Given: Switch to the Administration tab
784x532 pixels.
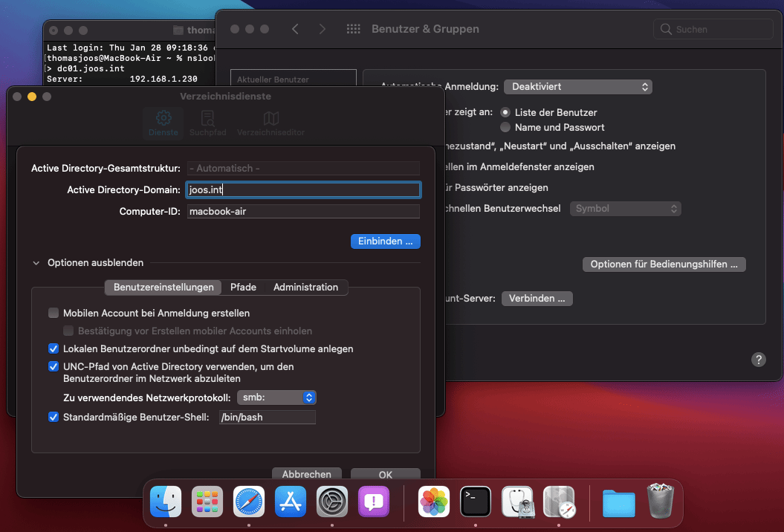Looking at the screenshot, I should 305,287.
